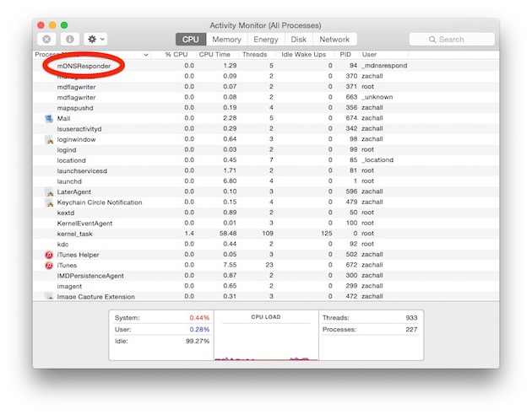This screenshot has width=532, height=415.
Task: Close the Activity Monitor window
Action: (x=41, y=25)
